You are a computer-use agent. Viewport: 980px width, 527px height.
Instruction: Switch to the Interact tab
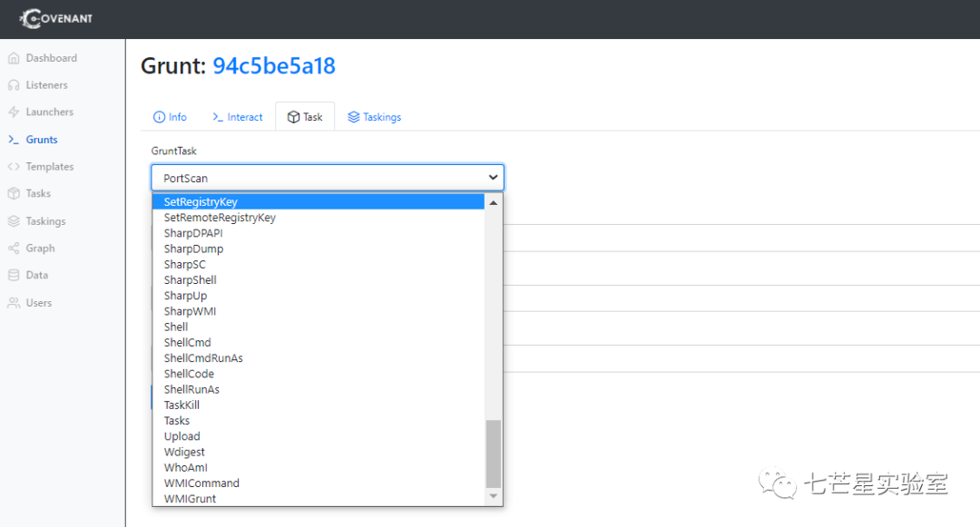pos(238,117)
